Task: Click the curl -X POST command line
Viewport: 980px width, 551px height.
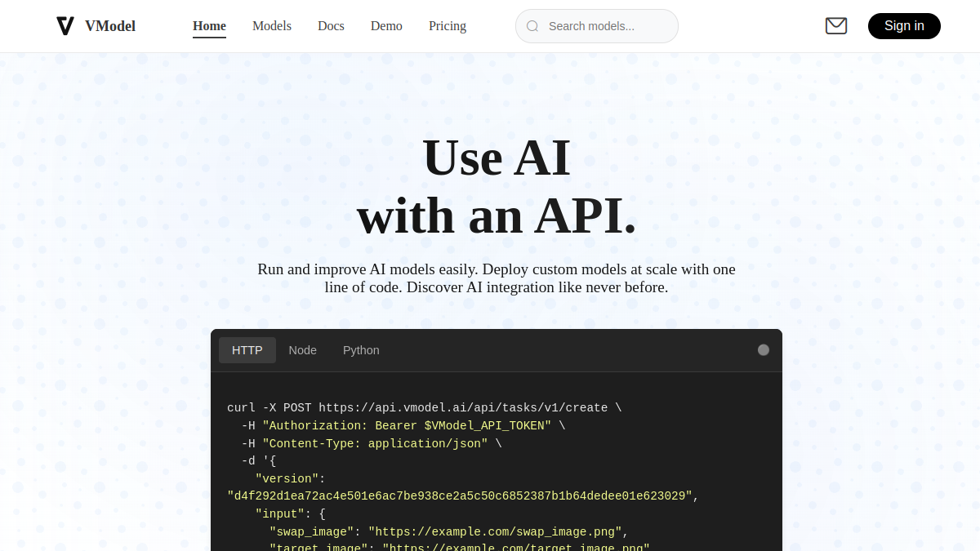Action: [425, 408]
